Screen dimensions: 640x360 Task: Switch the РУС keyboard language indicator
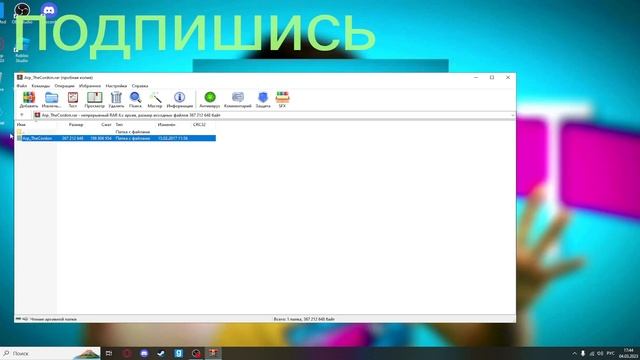tap(611, 353)
